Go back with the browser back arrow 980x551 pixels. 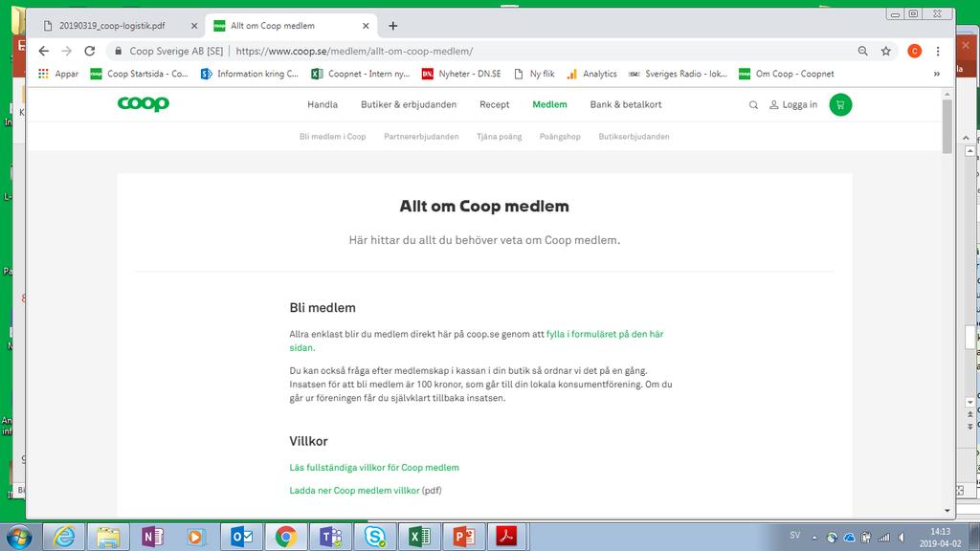[x=43, y=52]
